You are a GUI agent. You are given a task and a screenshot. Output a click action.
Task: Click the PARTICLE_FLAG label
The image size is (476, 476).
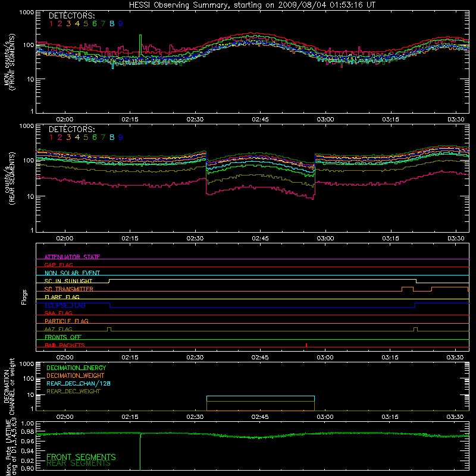click(67, 321)
